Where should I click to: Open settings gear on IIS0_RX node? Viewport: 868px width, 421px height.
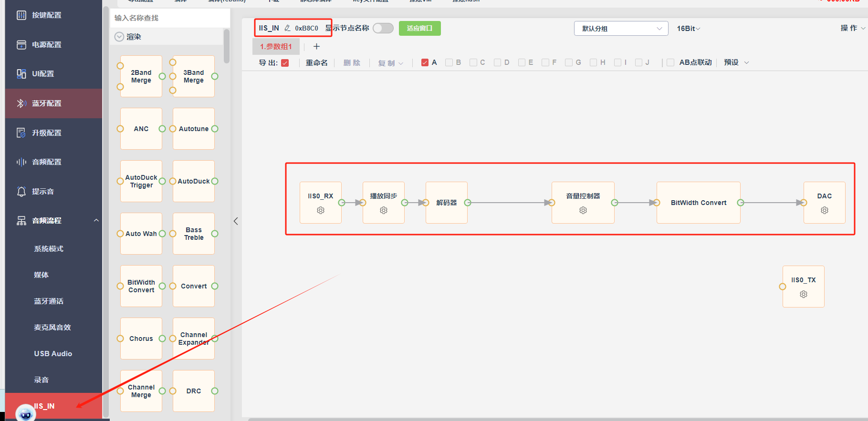tap(321, 210)
